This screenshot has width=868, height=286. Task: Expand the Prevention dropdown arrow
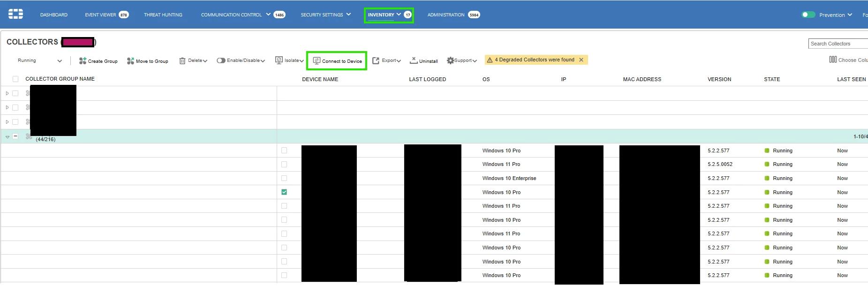[x=850, y=15]
